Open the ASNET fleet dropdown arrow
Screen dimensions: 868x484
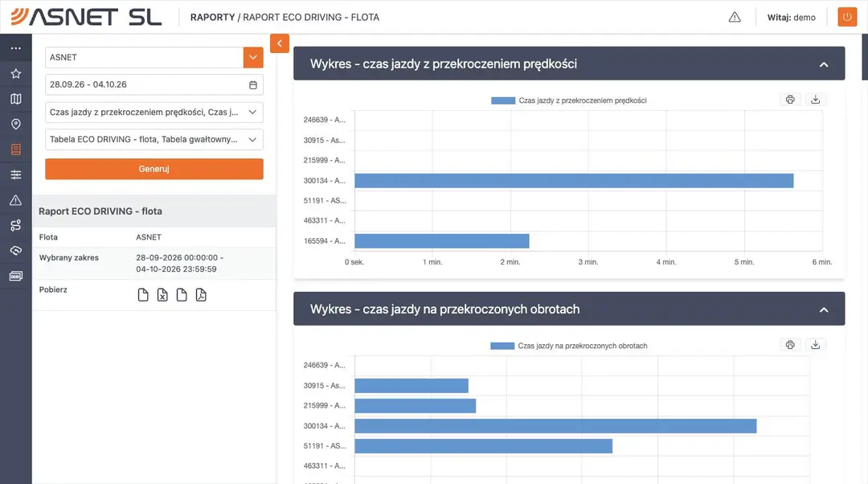pos(253,57)
